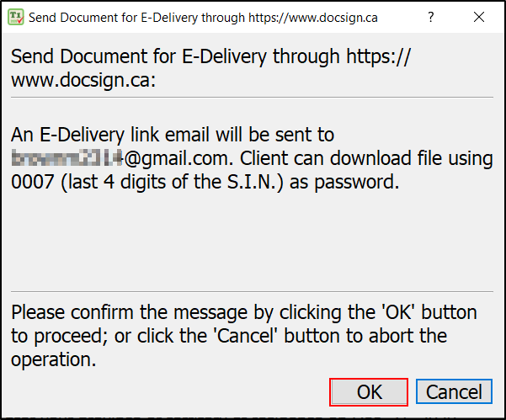Screen dimensions: 506x420
Task: Click the word 'operation.' in the instructions
Action: 54,359
